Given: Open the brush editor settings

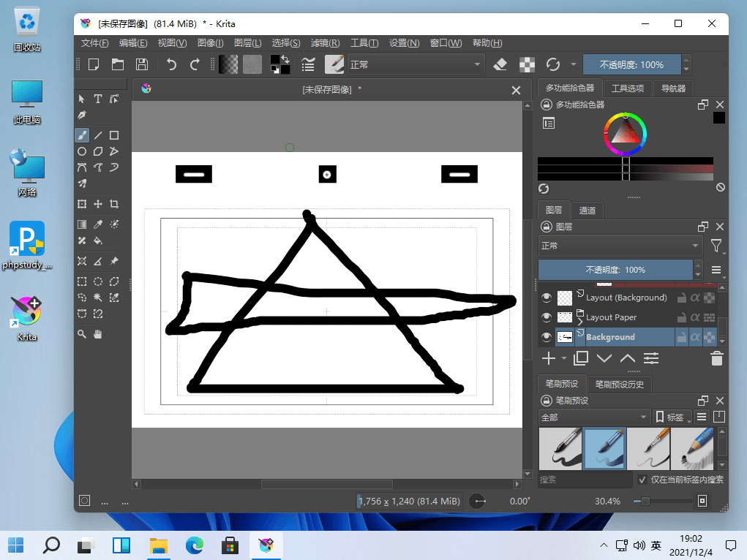Looking at the screenshot, I should click(308, 64).
